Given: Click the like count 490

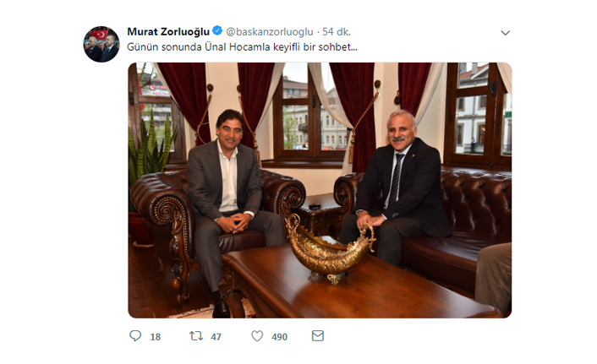Looking at the screenshot, I should coord(279,337).
